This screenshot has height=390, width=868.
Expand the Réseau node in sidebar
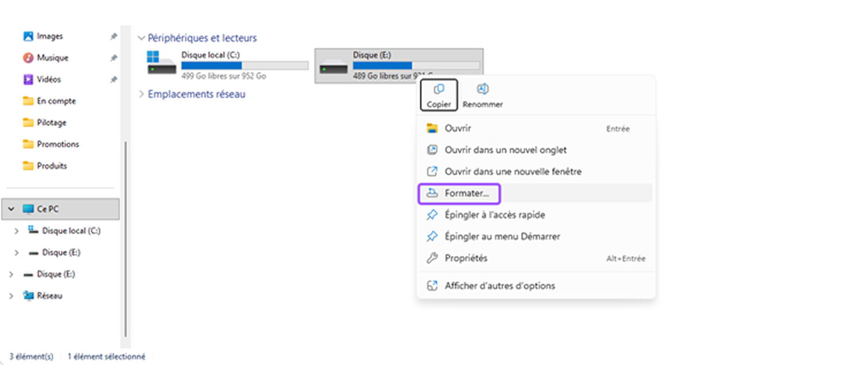point(11,296)
